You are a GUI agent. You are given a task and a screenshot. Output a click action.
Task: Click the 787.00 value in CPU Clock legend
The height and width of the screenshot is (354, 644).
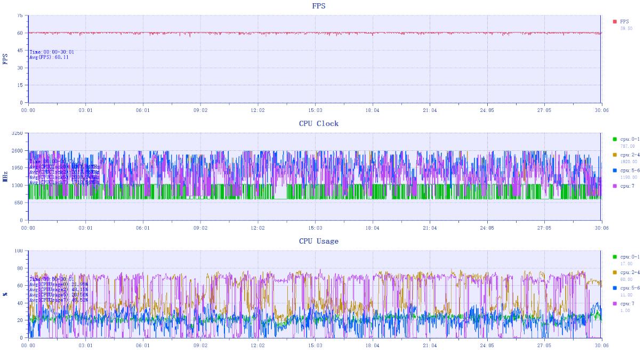coord(627,146)
